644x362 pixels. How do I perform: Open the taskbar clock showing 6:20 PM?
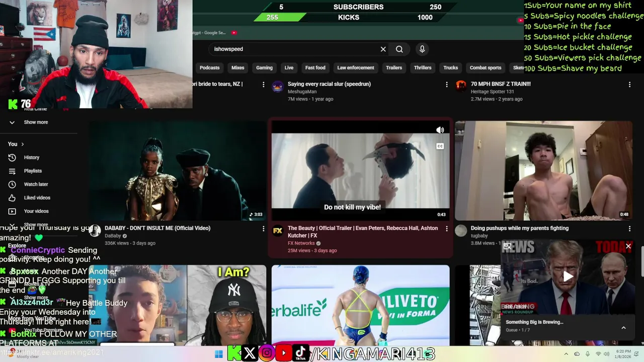tap(623, 354)
